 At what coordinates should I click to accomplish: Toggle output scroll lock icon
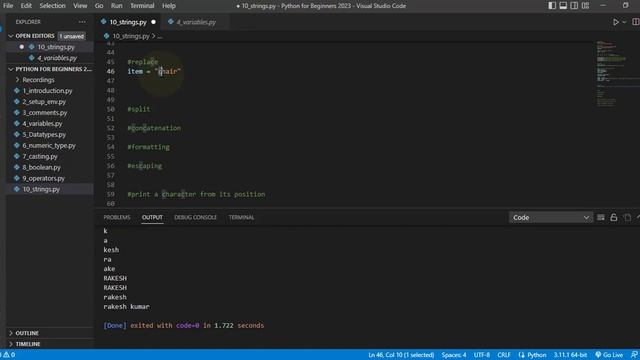(613, 218)
